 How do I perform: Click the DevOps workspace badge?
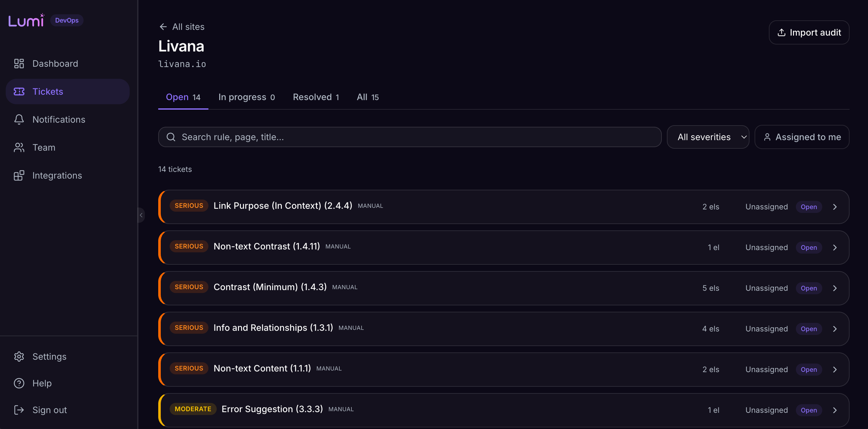click(x=67, y=20)
